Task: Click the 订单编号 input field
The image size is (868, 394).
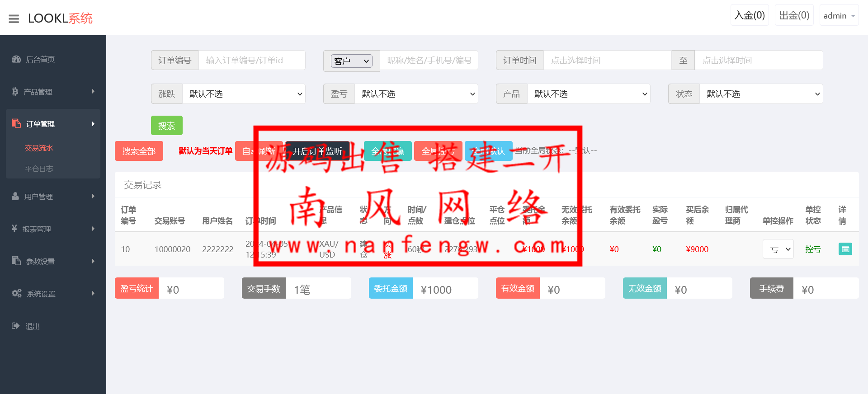Action: tap(252, 61)
